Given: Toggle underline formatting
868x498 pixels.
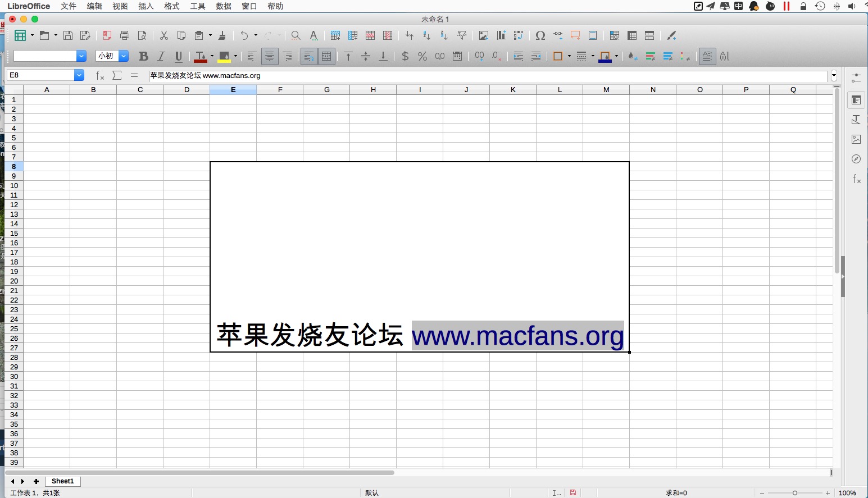Looking at the screenshot, I should (x=179, y=56).
